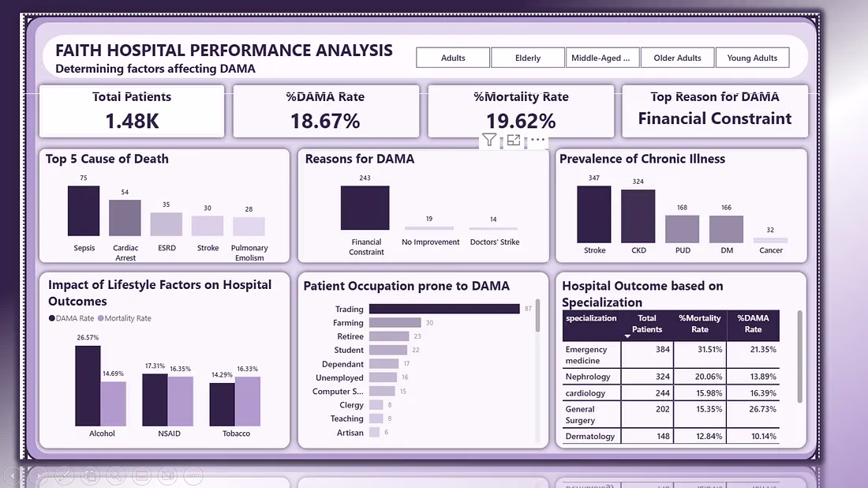
Task: Click the General Surgery table row label
Action: pyautogui.click(x=580, y=415)
